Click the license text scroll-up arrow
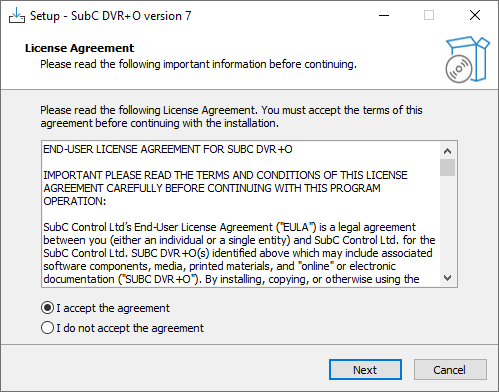499x392 pixels. point(447,151)
